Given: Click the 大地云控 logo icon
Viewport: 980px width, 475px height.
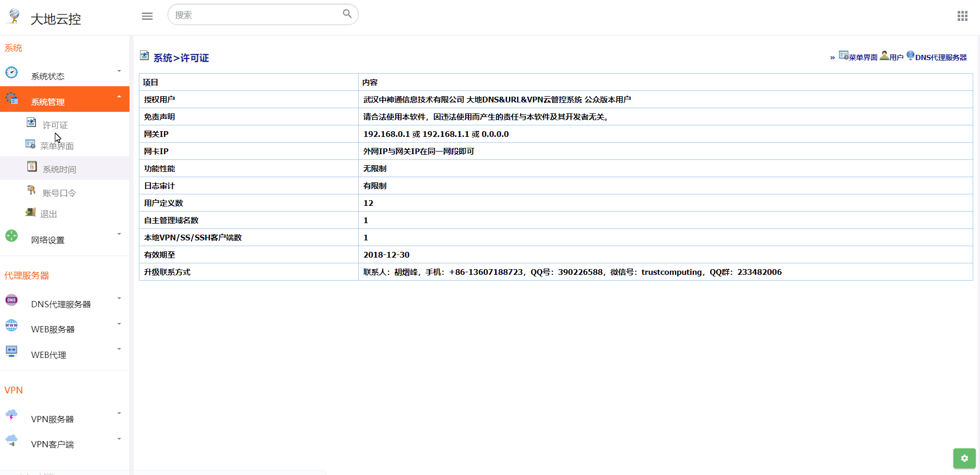Looking at the screenshot, I should [14, 16].
